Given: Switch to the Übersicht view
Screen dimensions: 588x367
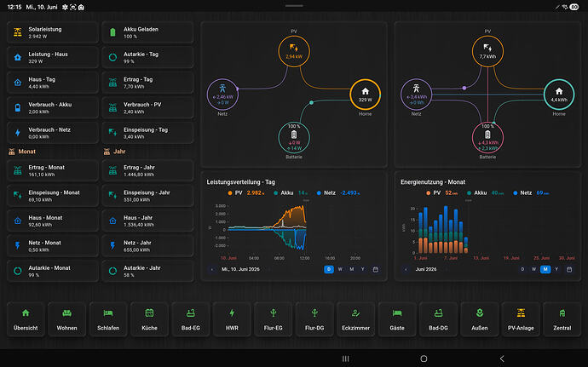Looking at the screenshot, I should (x=26, y=319).
